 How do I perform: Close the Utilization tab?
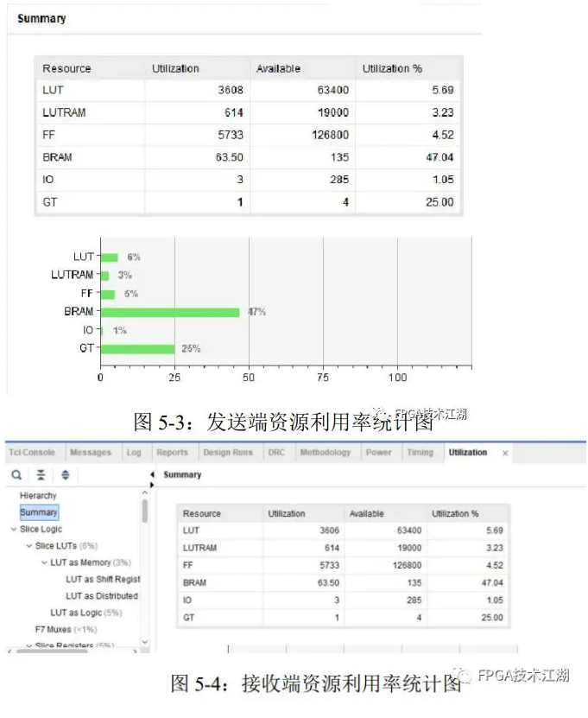point(505,453)
